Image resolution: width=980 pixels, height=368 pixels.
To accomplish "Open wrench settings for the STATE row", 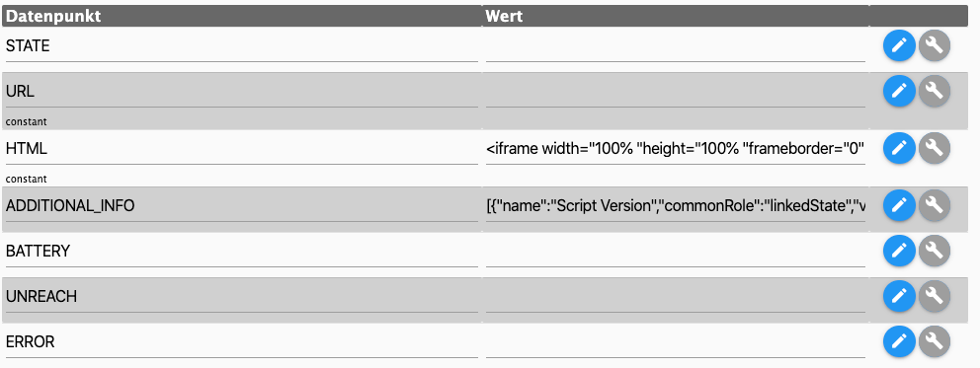I will point(934,45).
